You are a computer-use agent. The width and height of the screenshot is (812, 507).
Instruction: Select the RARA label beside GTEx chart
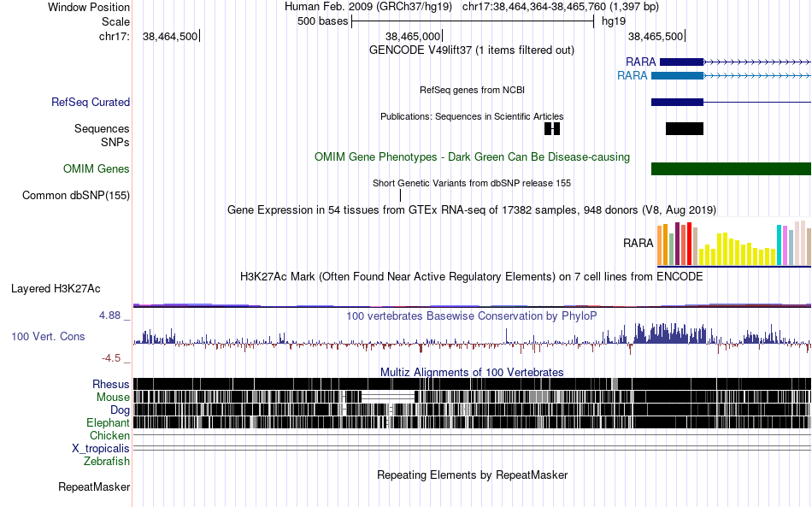(x=638, y=243)
